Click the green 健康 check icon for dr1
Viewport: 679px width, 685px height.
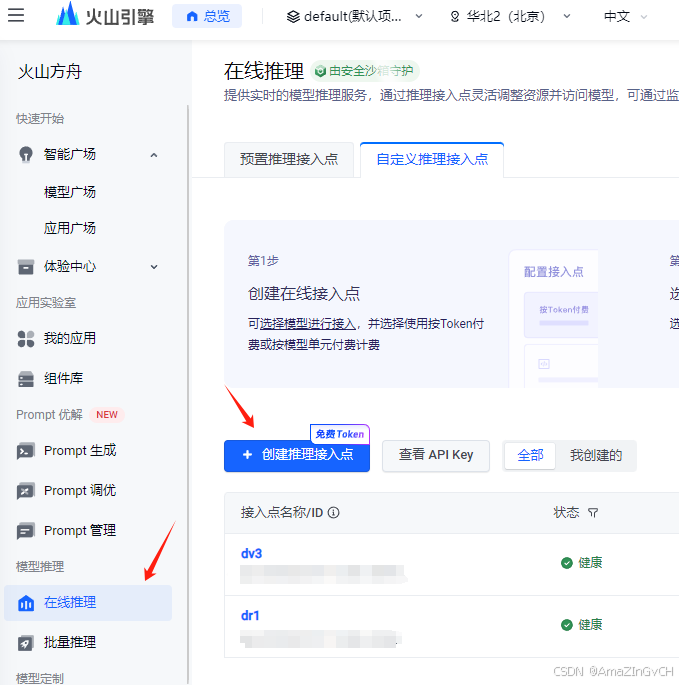tap(567, 625)
